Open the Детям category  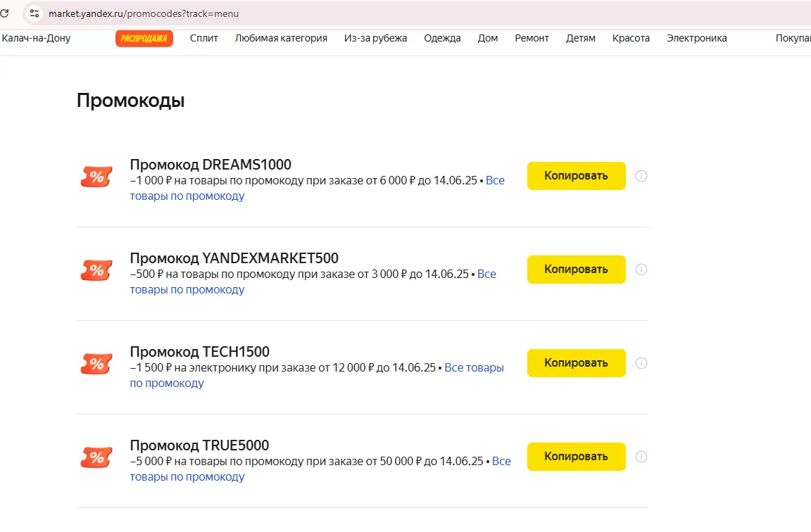580,38
